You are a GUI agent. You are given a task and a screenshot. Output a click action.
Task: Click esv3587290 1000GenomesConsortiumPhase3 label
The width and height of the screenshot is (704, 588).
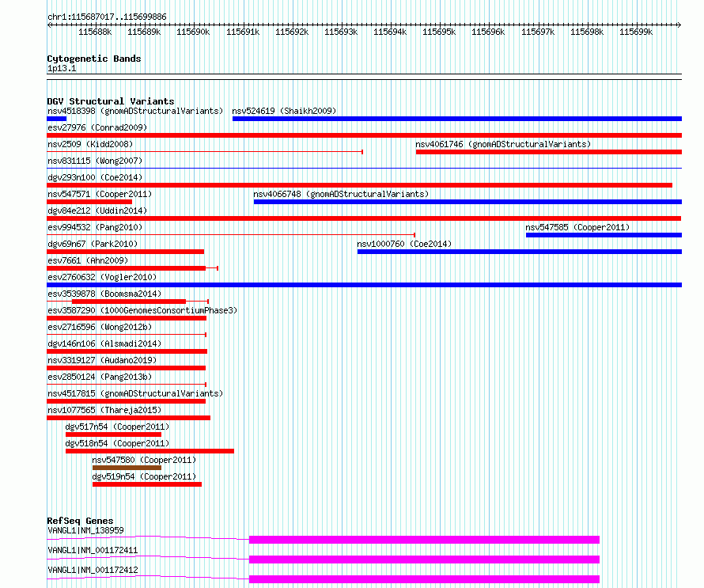click(x=142, y=310)
